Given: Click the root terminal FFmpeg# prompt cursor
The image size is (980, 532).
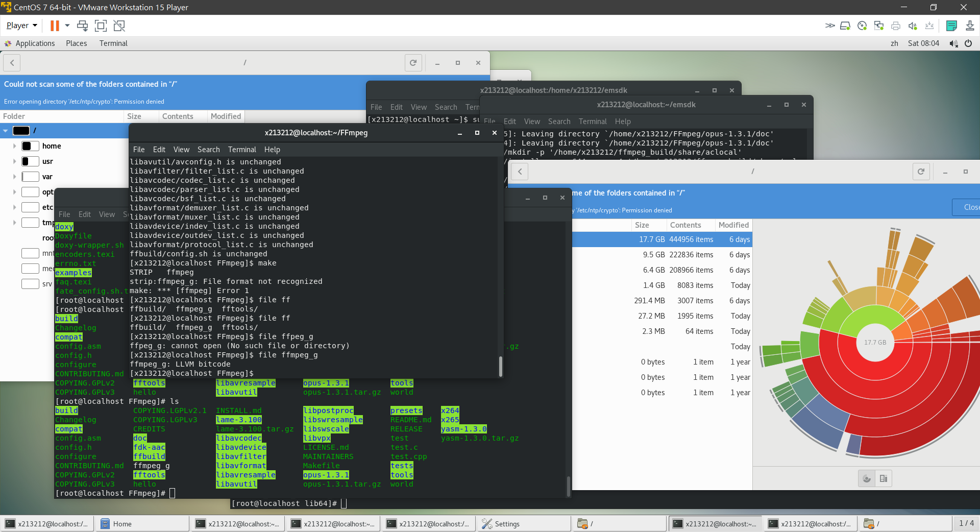Looking at the screenshot, I should pos(172,493).
